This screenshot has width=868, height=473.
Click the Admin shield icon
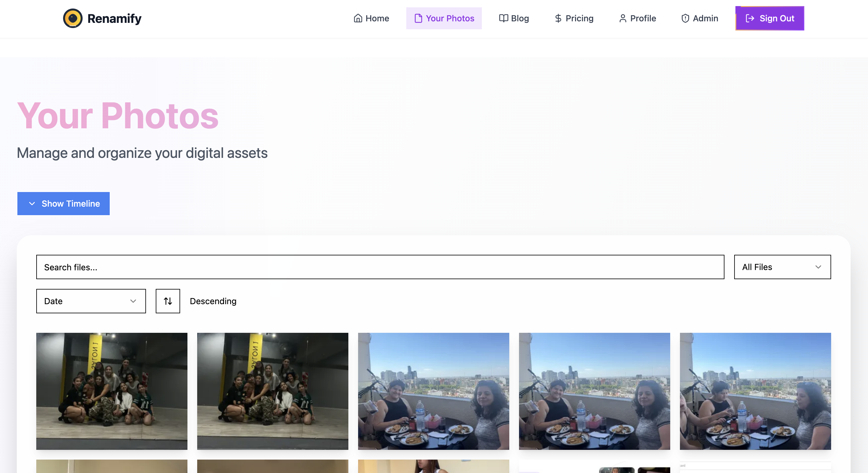[x=685, y=18]
